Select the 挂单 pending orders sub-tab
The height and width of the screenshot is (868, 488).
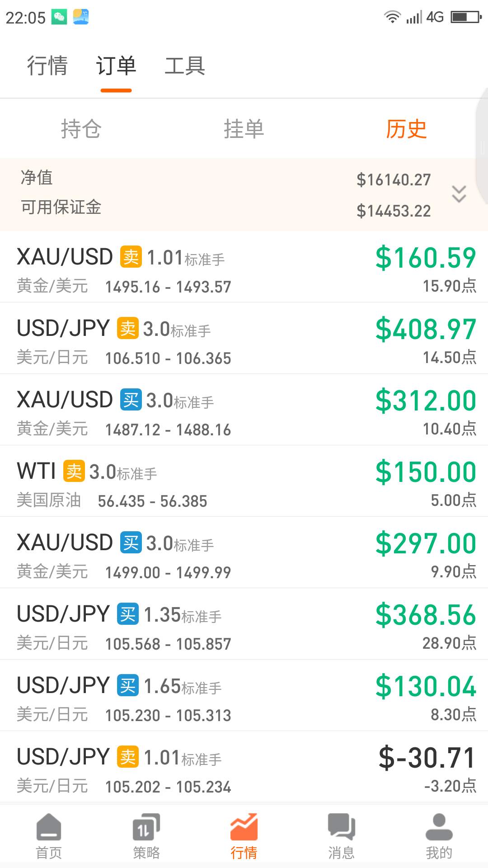pos(244,129)
